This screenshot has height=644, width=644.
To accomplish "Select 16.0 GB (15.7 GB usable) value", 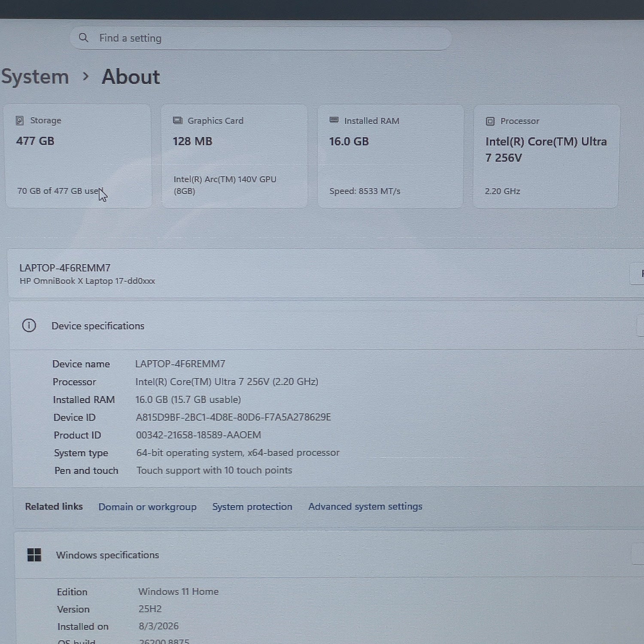I will pyautogui.click(x=188, y=400).
